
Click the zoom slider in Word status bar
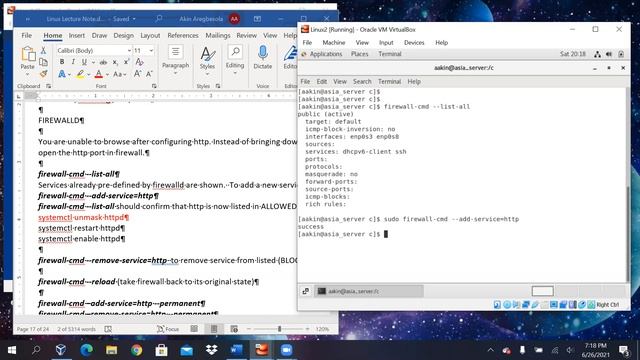[279, 329]
